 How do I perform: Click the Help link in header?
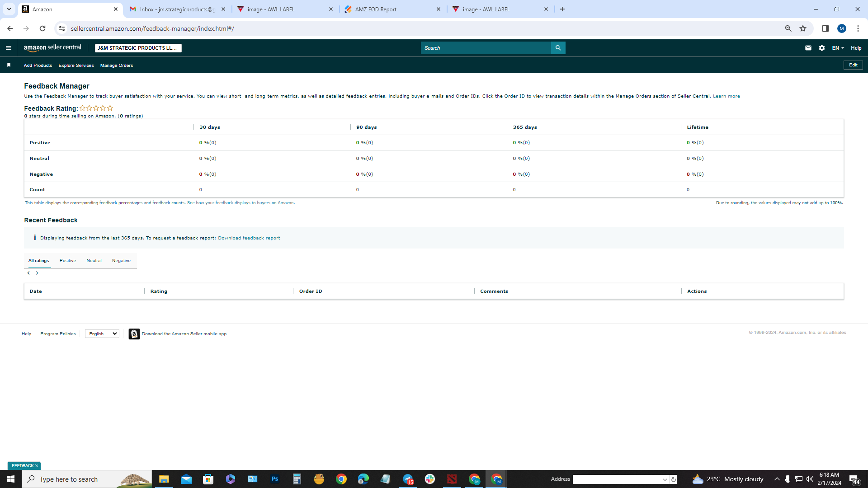coord(856,48)
